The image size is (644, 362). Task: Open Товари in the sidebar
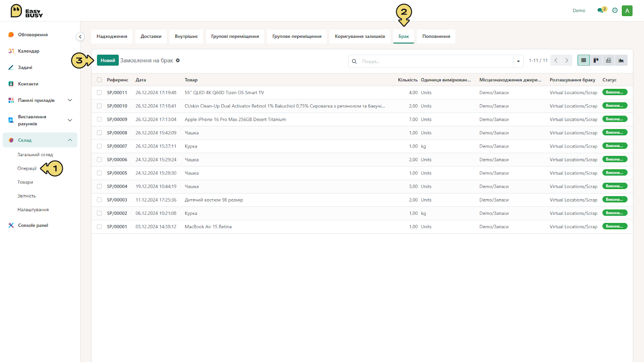(25, 182)
